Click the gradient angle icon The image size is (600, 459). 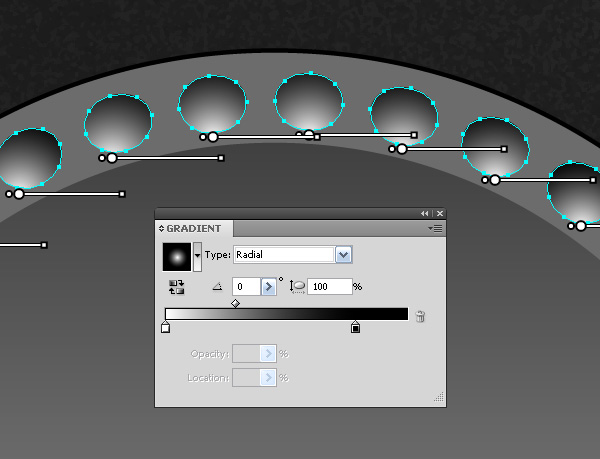(217, 286)
